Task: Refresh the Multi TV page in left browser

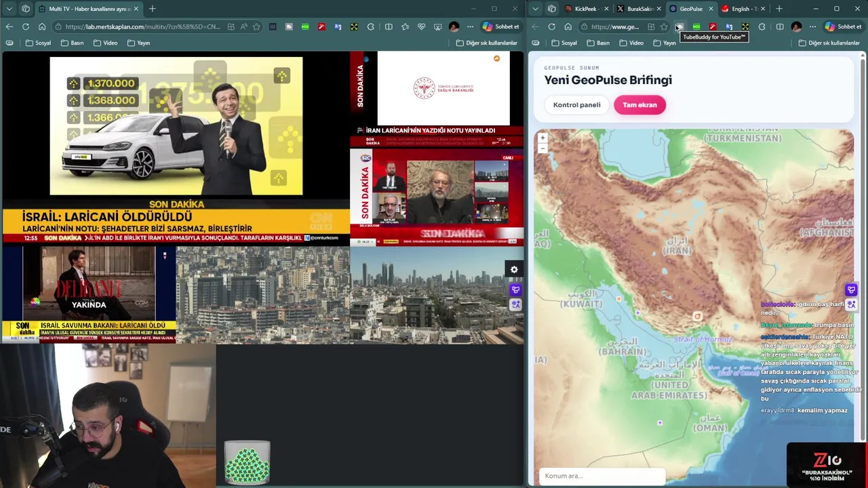Action: pyautogui.click(x=25, y=26)
